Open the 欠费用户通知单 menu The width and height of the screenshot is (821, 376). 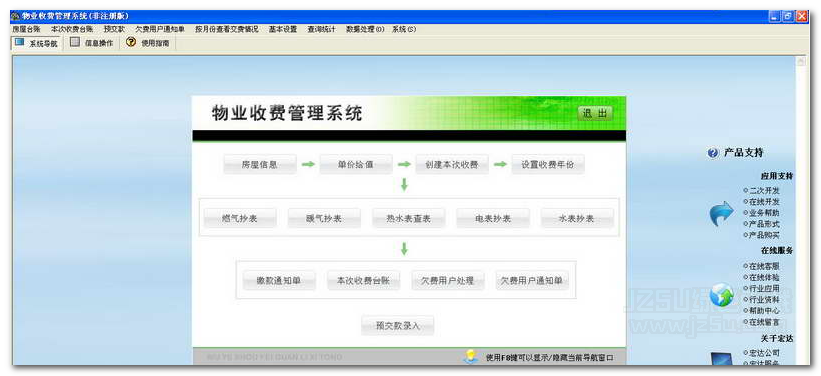pos(160,29)
